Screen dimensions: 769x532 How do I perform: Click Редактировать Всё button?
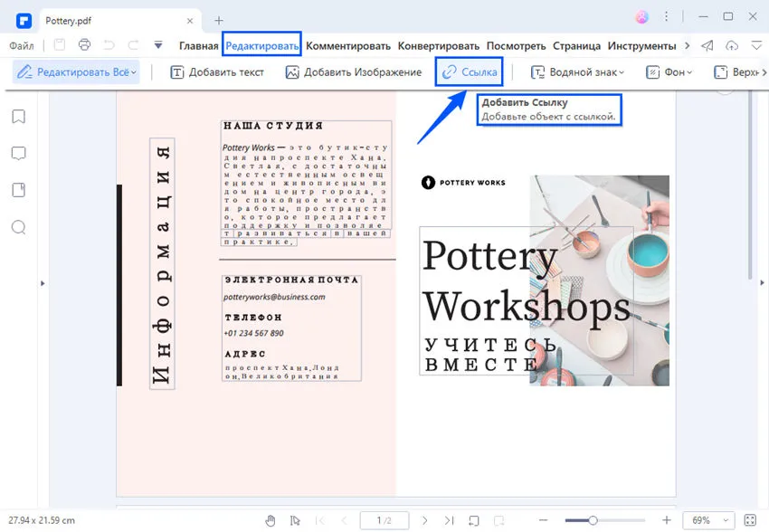pos(76,72)
